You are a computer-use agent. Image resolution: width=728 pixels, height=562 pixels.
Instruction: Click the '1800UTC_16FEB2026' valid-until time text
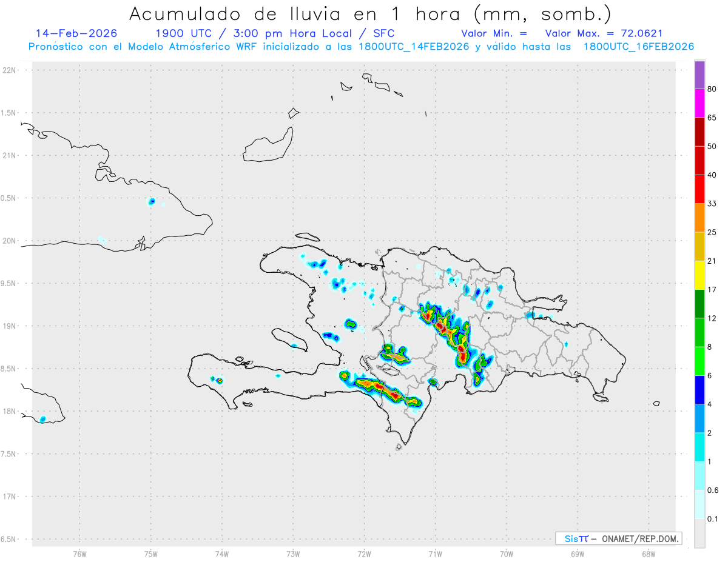coord(639,47)
